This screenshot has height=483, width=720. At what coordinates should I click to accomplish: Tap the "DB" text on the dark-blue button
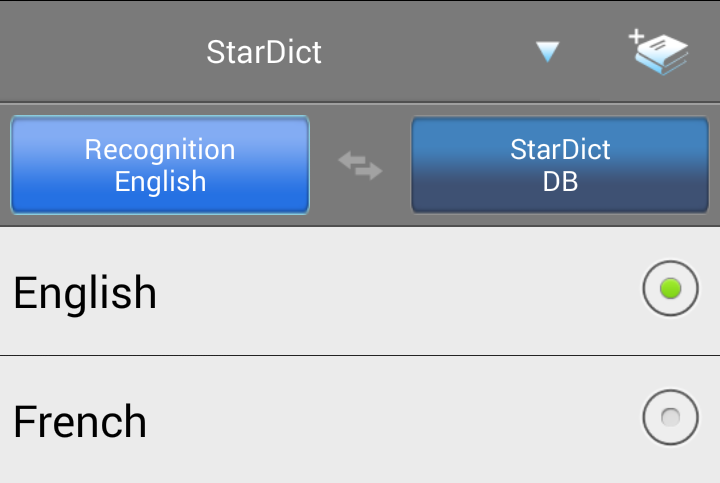560,182
